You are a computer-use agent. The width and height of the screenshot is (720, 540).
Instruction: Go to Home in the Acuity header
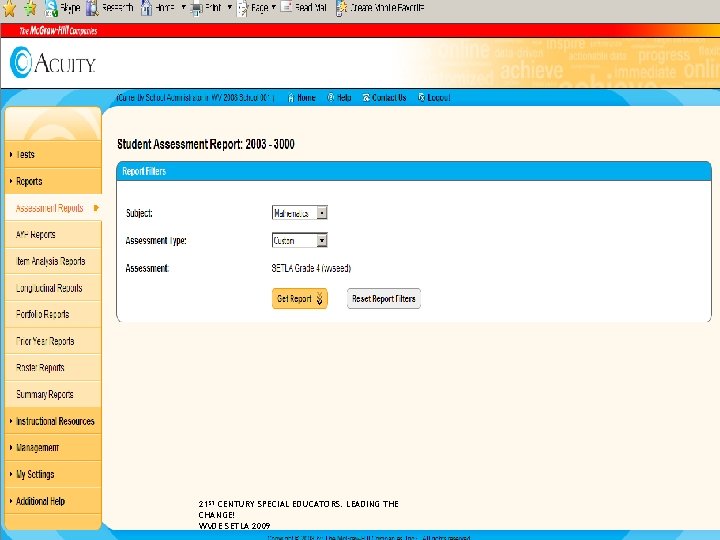tap(306, 98)
